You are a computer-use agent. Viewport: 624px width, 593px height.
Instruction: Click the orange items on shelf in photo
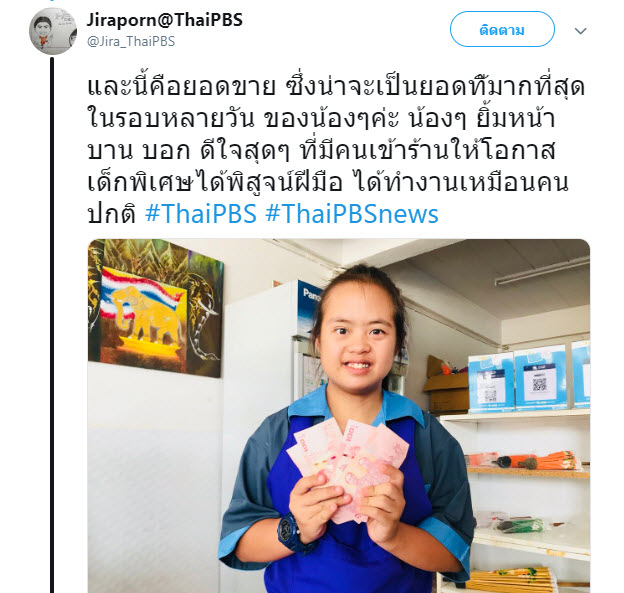click(525, 461)
